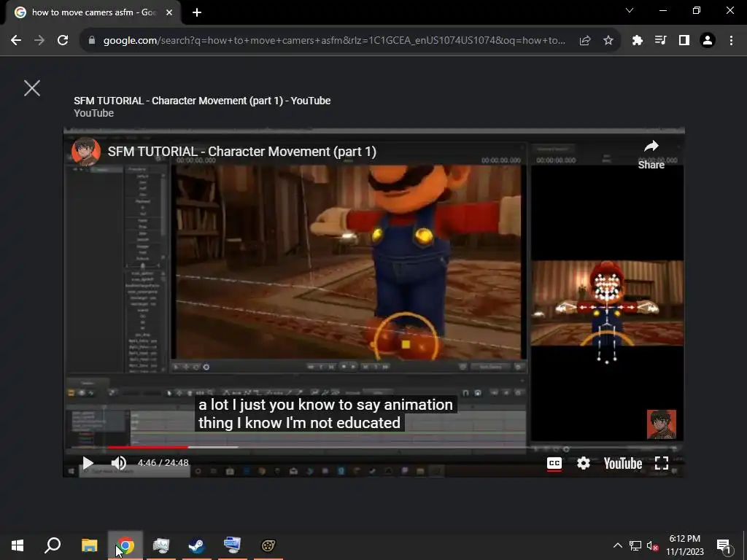Click the video Share arrow
The width and height of the screenshot is (747, 560).
(x=651, y=155)
